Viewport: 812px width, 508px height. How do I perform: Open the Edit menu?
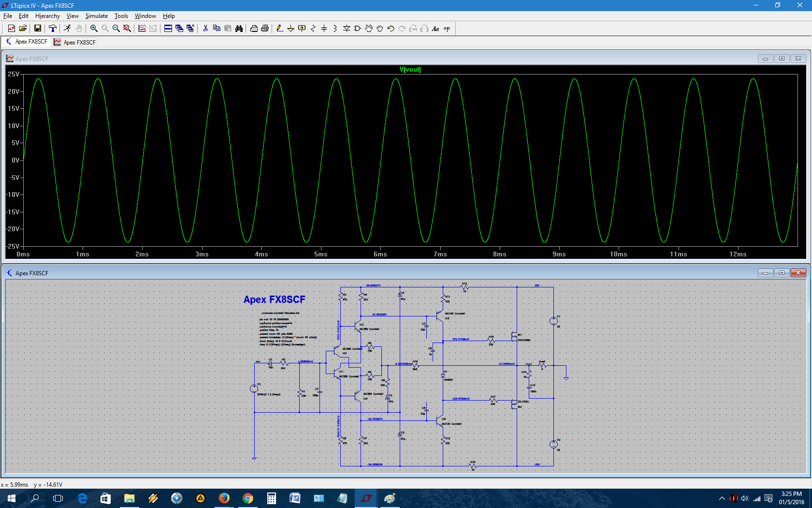pyautogui.click(x=24, y=16)
